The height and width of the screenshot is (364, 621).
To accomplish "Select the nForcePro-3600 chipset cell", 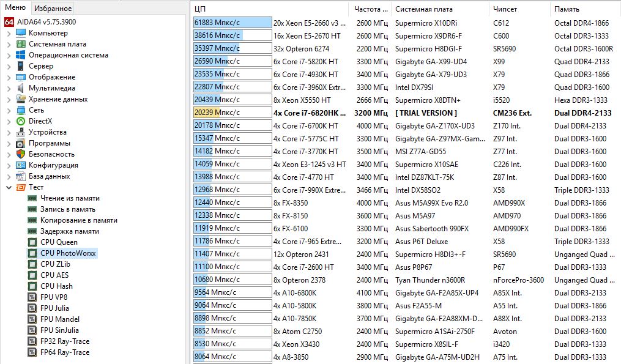I will pos(518,280).
